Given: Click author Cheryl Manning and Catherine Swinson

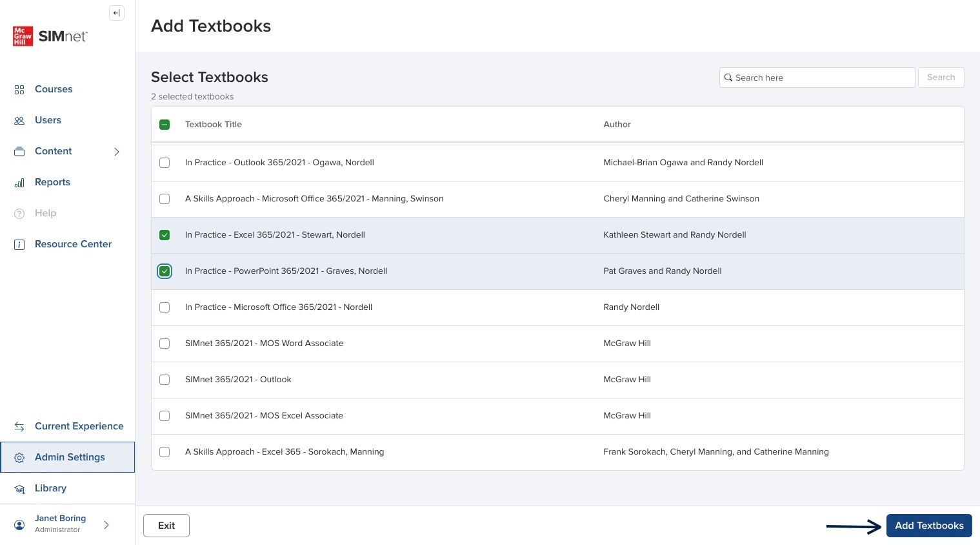Looking at the screenshot, I should point(681,199).
